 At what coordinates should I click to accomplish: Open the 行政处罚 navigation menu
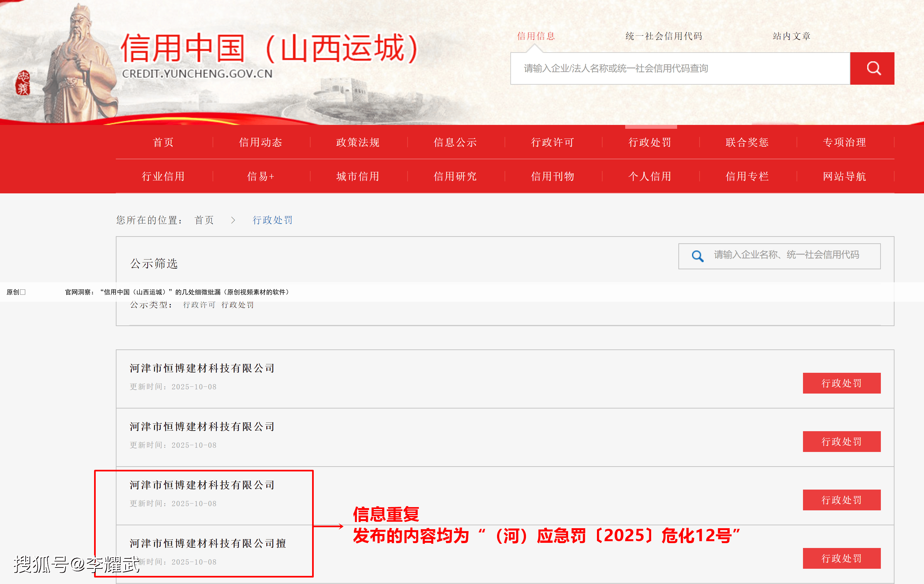point(649,142)
